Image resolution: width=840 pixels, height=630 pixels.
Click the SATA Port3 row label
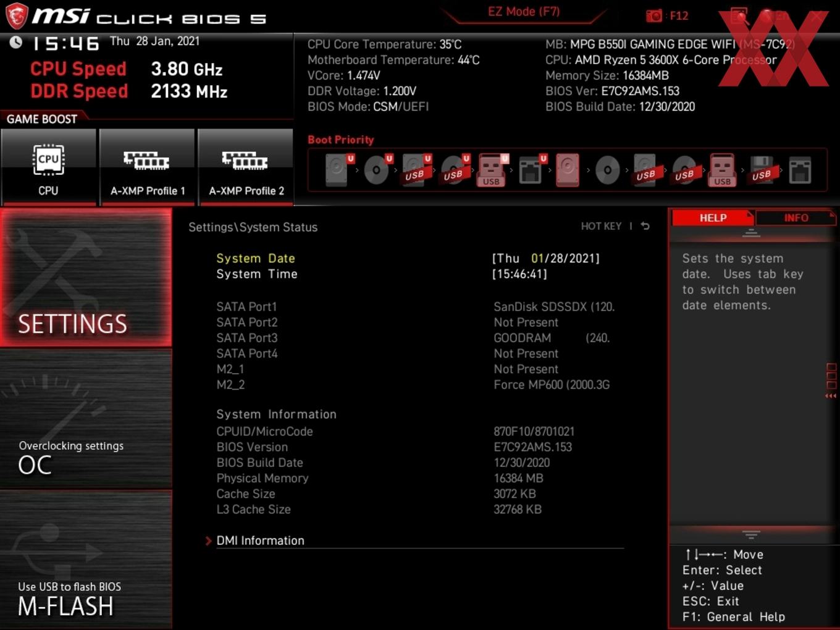(x=247, y=338)
